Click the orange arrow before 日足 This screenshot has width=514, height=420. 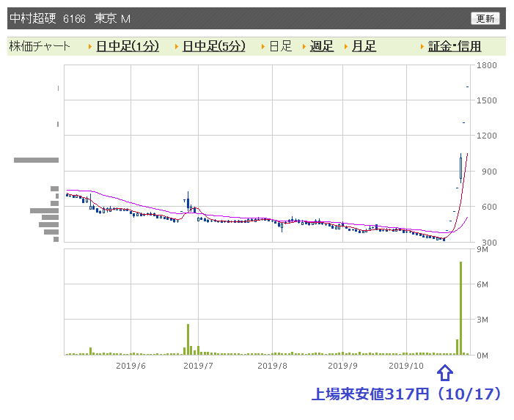coord(263,46)
